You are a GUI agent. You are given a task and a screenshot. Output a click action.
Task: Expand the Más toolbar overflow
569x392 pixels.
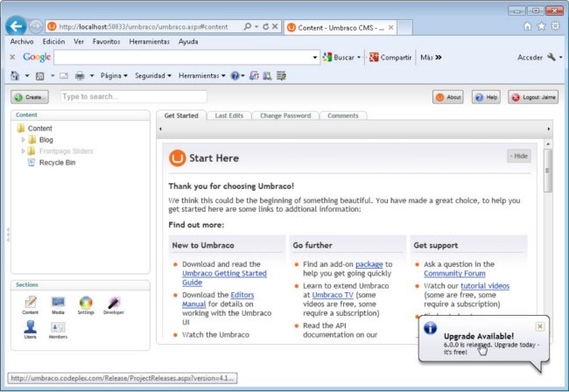pyautogui.click(x=431, y=57)
